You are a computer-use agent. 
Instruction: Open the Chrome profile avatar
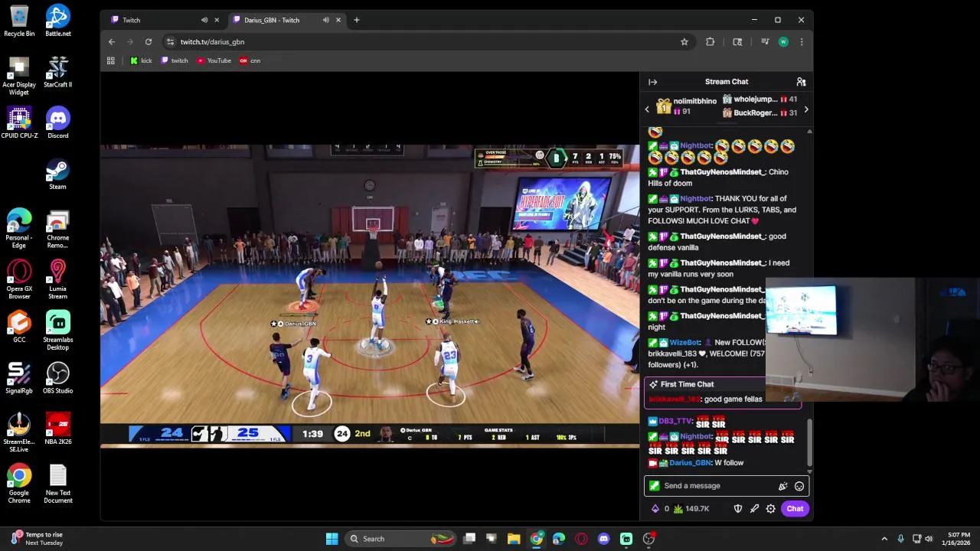click(783, 42)
